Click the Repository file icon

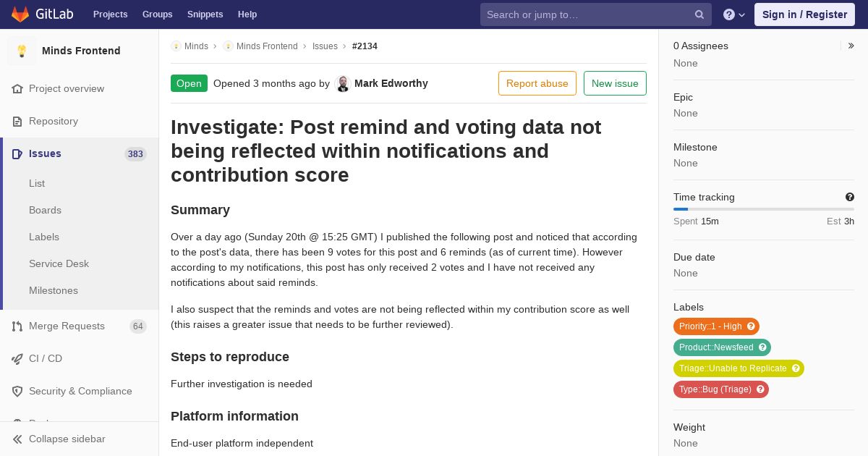[x=17, y=122]
